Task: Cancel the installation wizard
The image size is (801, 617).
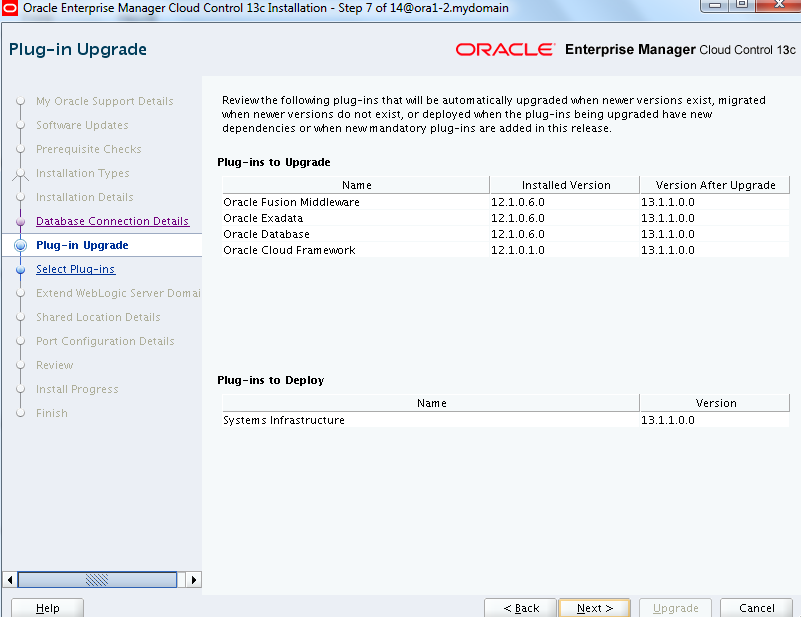Action: [756, 608]
